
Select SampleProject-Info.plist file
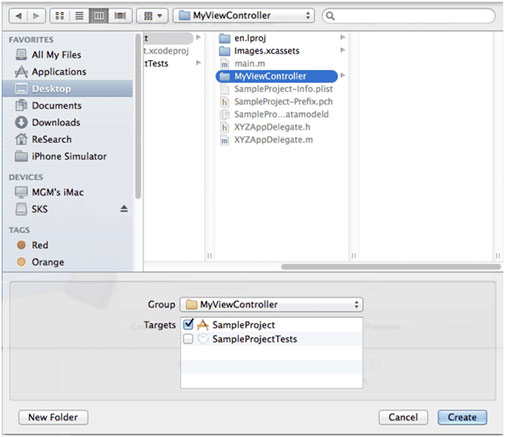point(277,89)
